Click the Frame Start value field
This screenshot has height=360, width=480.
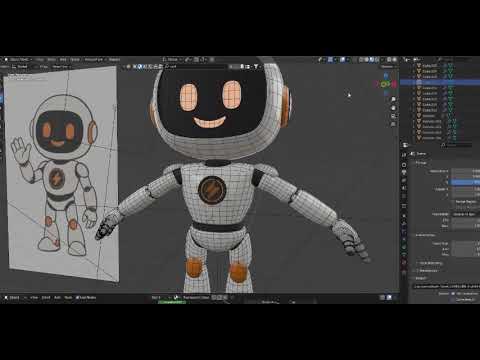click(466, 244)
